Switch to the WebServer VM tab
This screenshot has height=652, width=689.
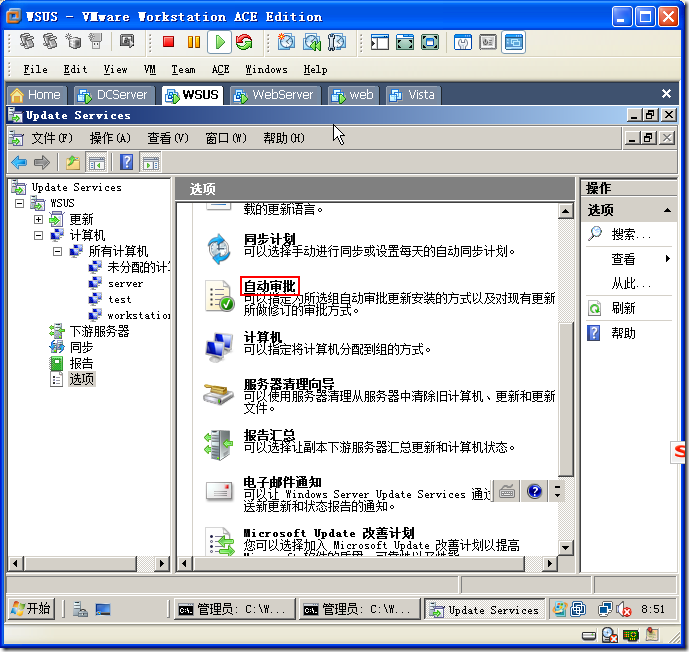(274, 95)
